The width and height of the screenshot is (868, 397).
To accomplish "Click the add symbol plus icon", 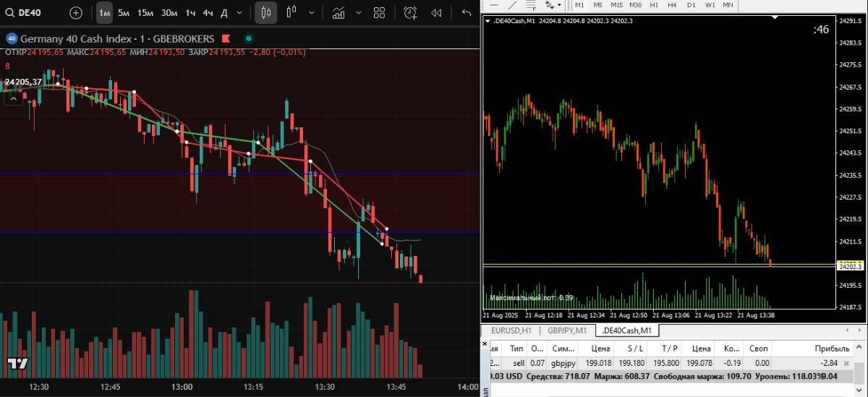I will tap(76, 12).
